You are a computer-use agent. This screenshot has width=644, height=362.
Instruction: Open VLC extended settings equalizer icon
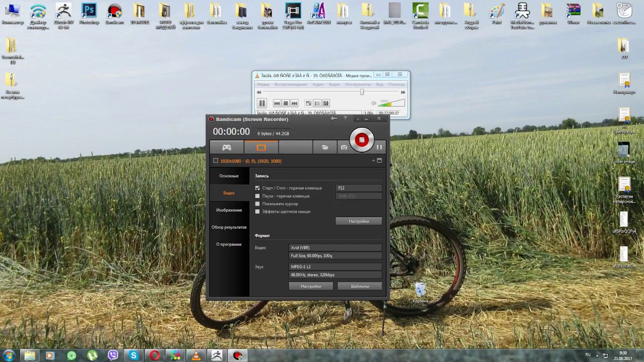pos(326,103)
